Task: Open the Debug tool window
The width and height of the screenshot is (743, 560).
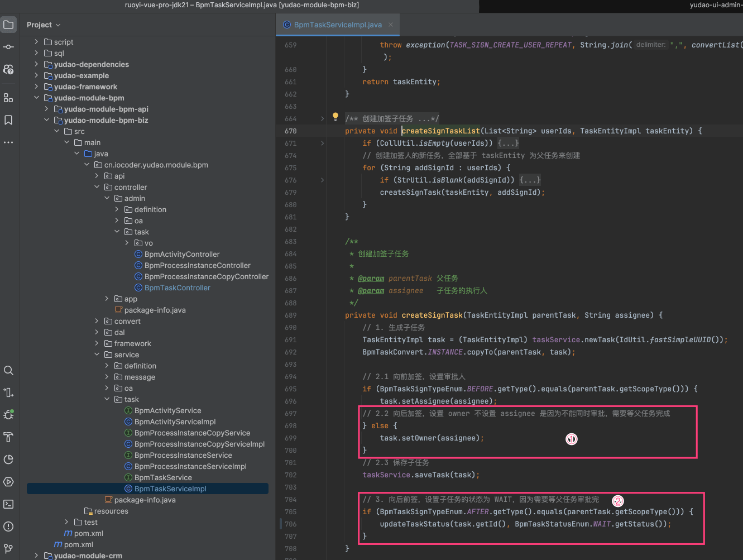Action: coord(8,415)
